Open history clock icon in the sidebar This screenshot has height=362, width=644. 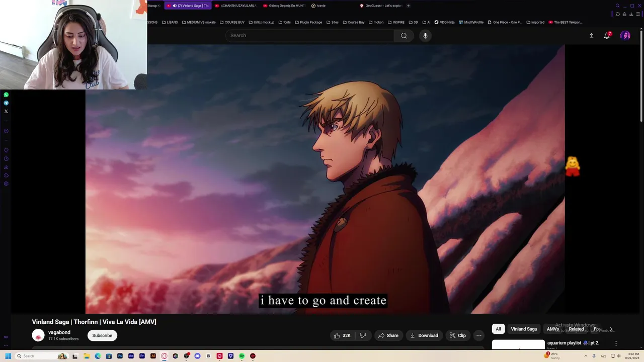coord(6,159)
